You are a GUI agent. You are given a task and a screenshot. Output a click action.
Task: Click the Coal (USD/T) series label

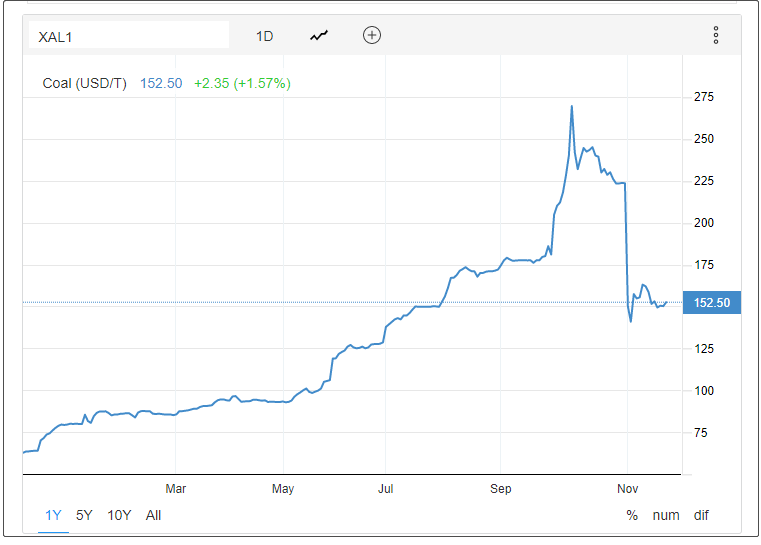coord(84,83)
